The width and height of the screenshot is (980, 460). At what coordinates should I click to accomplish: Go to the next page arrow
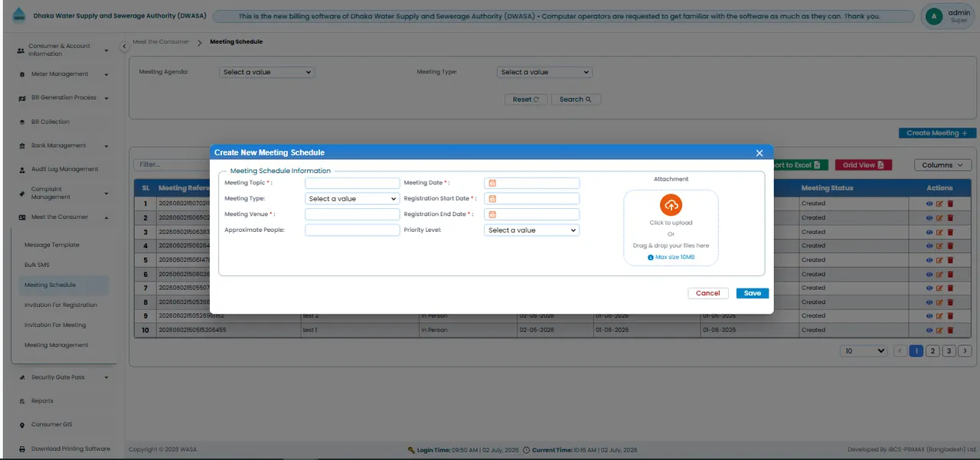coord(965,351)
